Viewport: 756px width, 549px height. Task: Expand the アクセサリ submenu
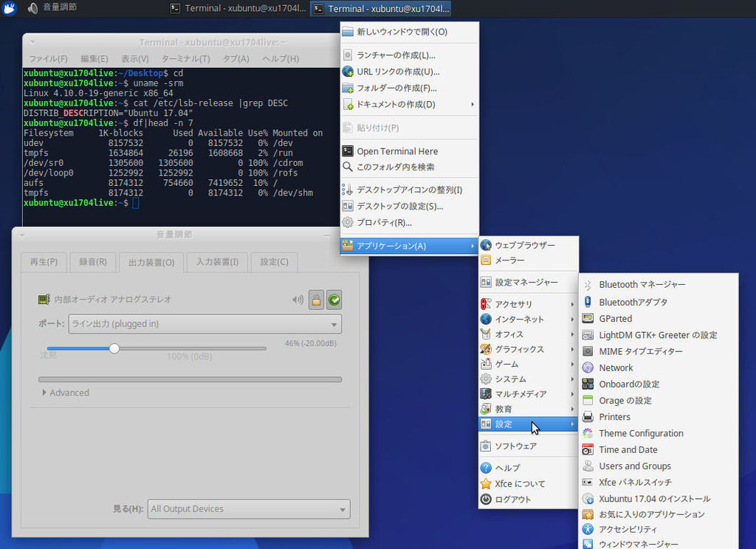[528, 304]
